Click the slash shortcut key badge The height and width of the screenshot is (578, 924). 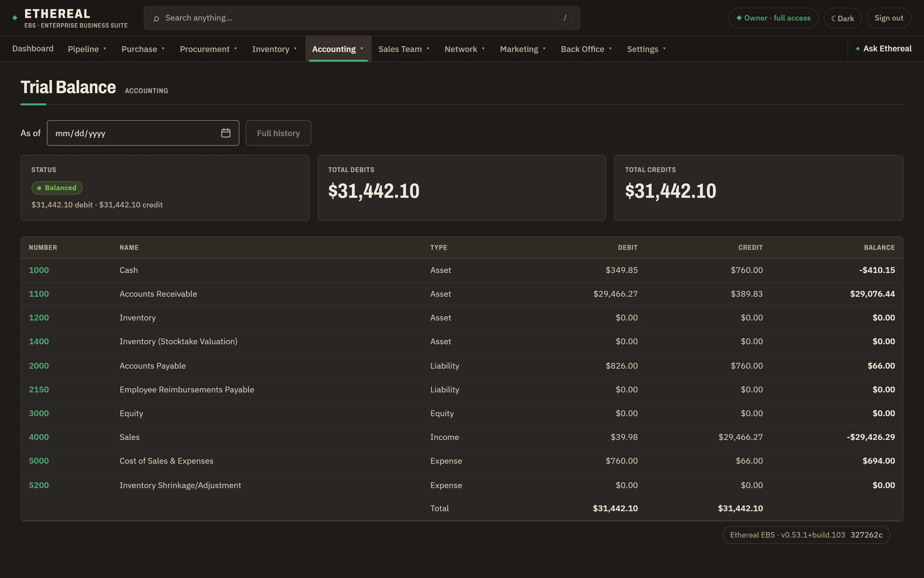tap(565, 18)
